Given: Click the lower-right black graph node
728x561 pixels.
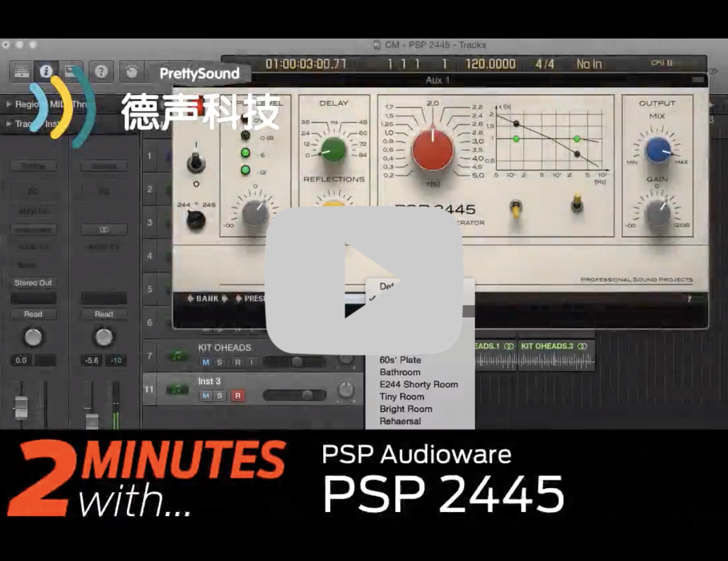Looking at the screenshot, I should tap(577, 154).
